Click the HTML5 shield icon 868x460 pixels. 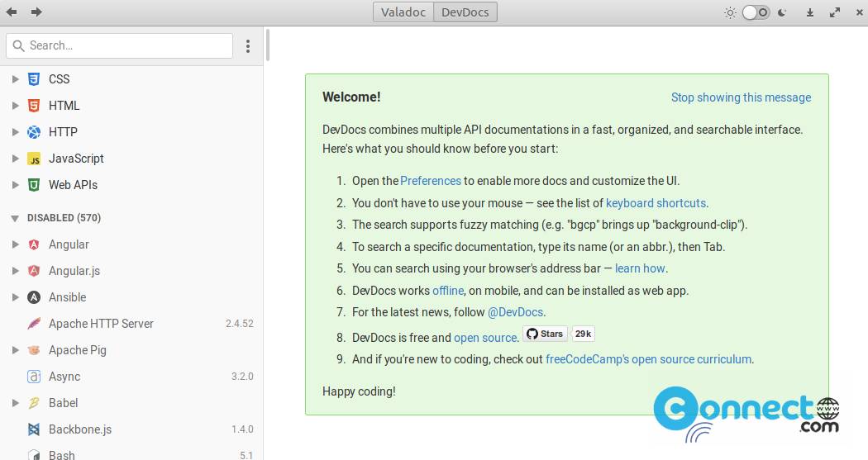pos(34,106)
